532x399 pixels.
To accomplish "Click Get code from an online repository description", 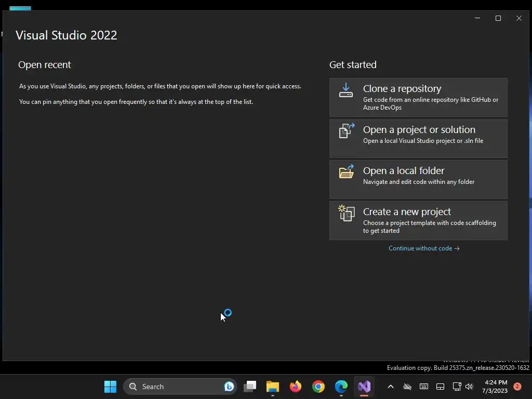I will click(431, 103).
